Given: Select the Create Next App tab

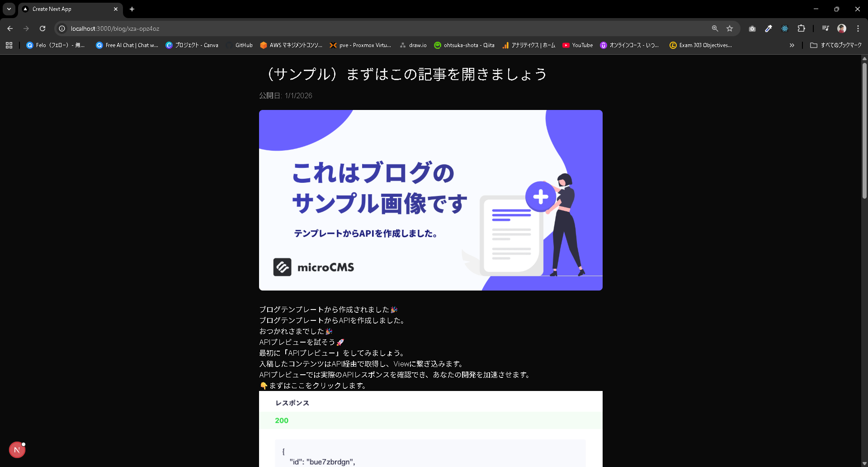Looking at the screenshot, I should [70, 9].
